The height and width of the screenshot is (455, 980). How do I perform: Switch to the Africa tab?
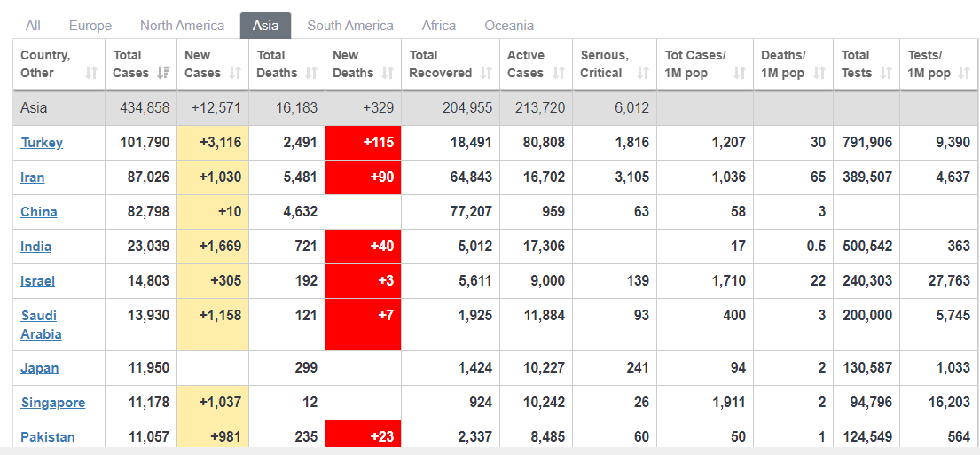(x=439, y=26)
